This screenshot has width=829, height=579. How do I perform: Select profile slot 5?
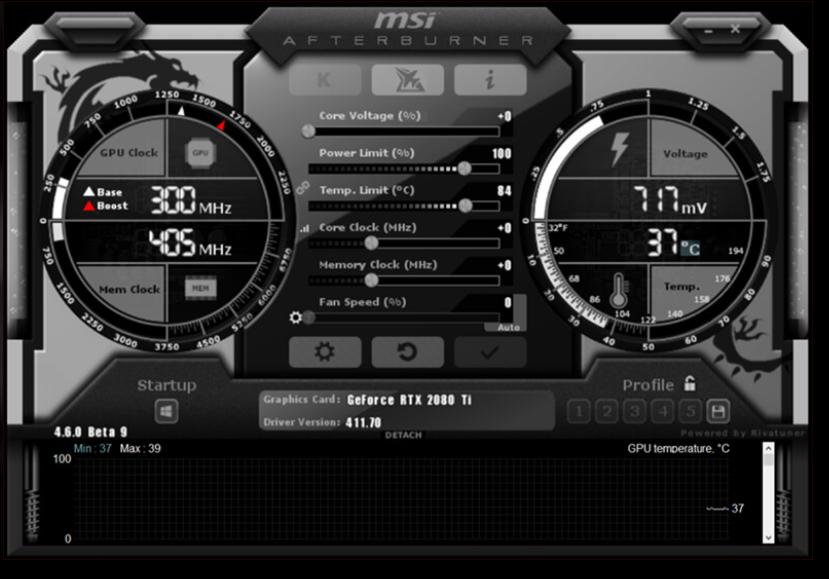click(x=690, y=411)
